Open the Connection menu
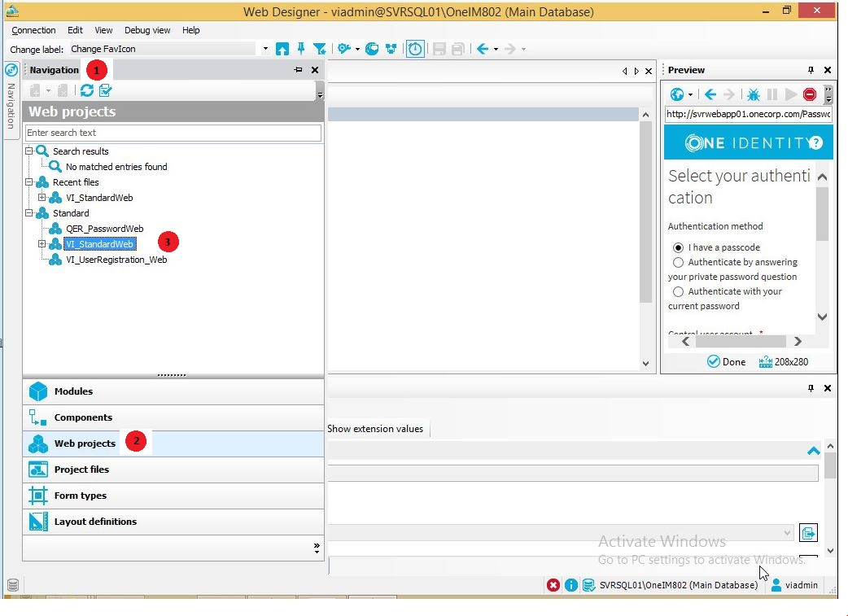 tap(33, 30)
